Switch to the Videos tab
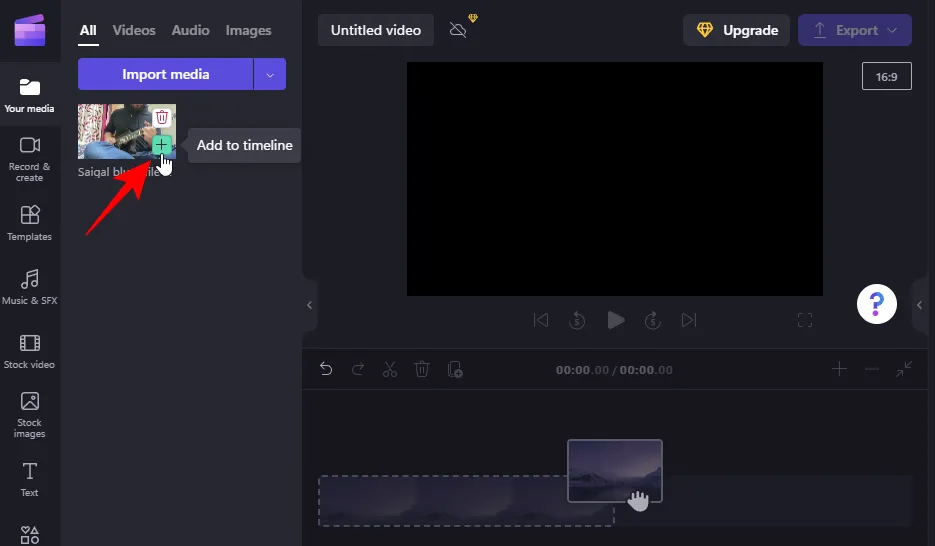Screen dimensions: 935x546 (134, 30)
